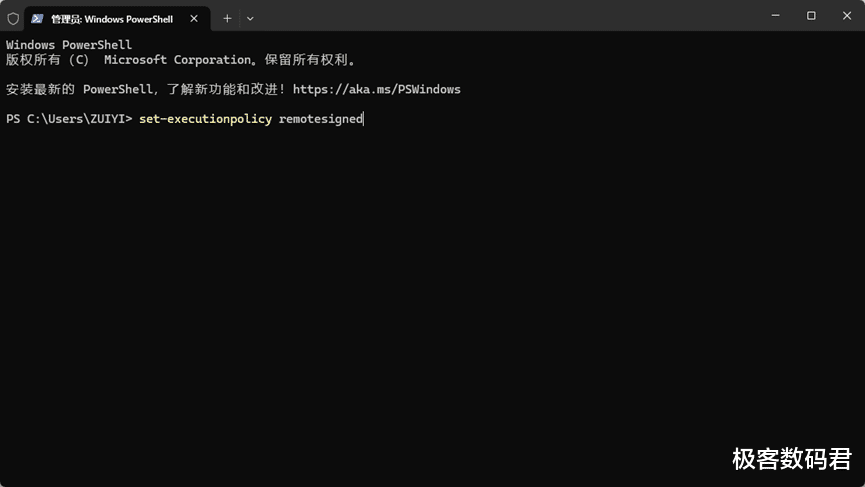Open a new tab with plus button
865x487 pixels.
tap(227, 19)
